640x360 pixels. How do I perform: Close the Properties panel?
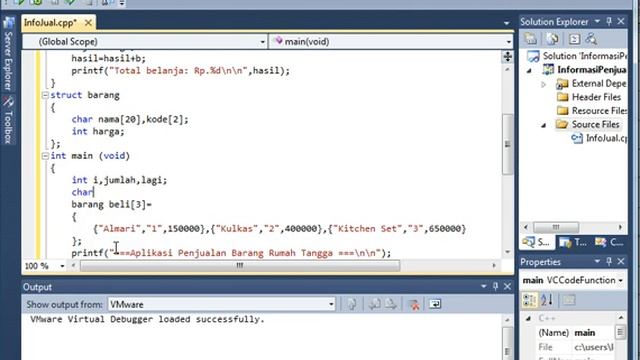[621, 261]
